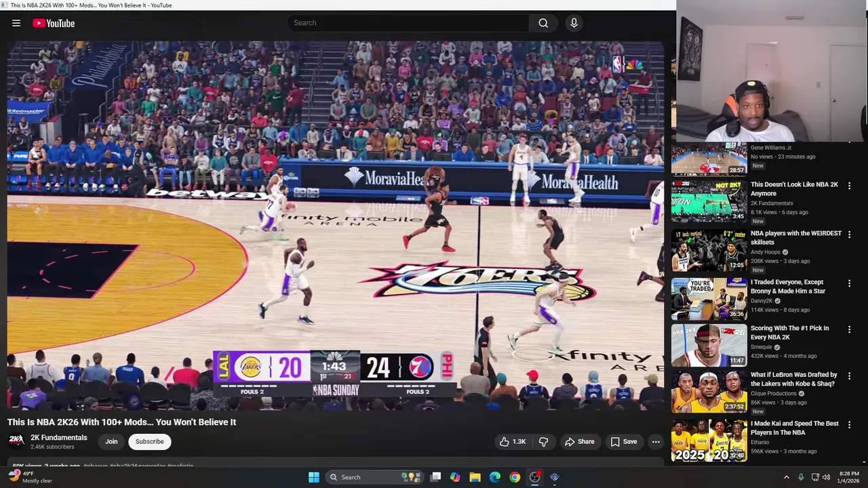Click 'Scoring With The #1 Pick' title
Viewport: 868px width, 488px height.
pyautogui.click(x=790, y=333)
